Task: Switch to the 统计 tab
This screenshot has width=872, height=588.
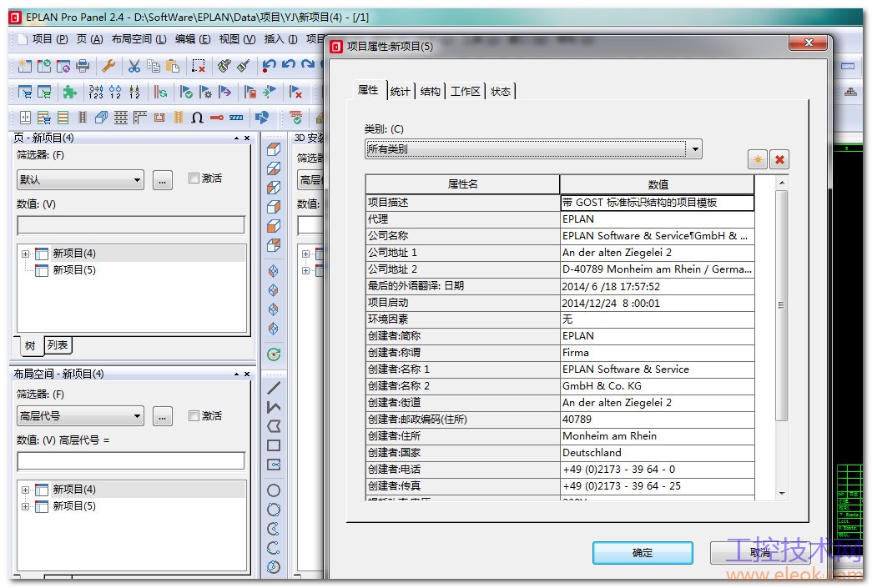Action: (401, 91)
